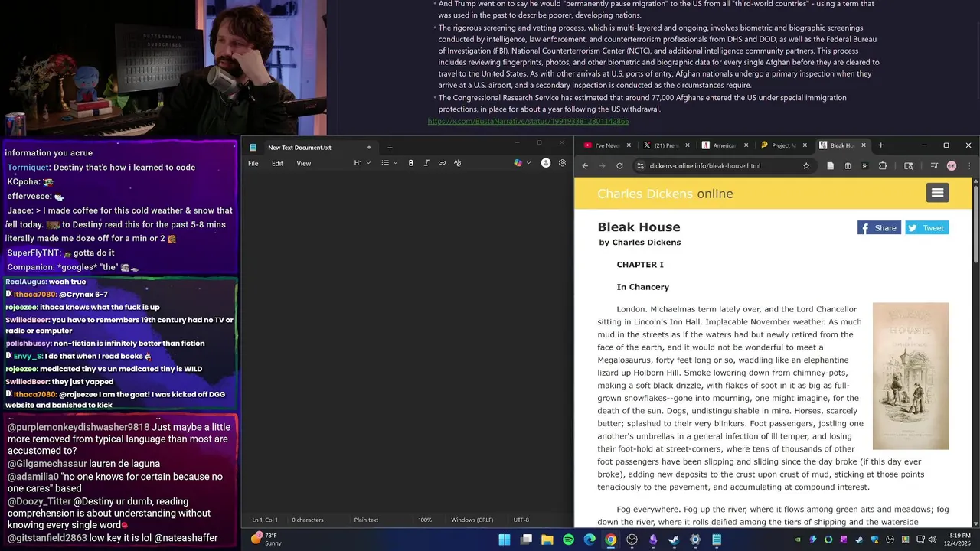Open the Edit menu in Notepad
Image resolution: width=980 pixels, height=551 pixels.
click(x=277, y=163)
